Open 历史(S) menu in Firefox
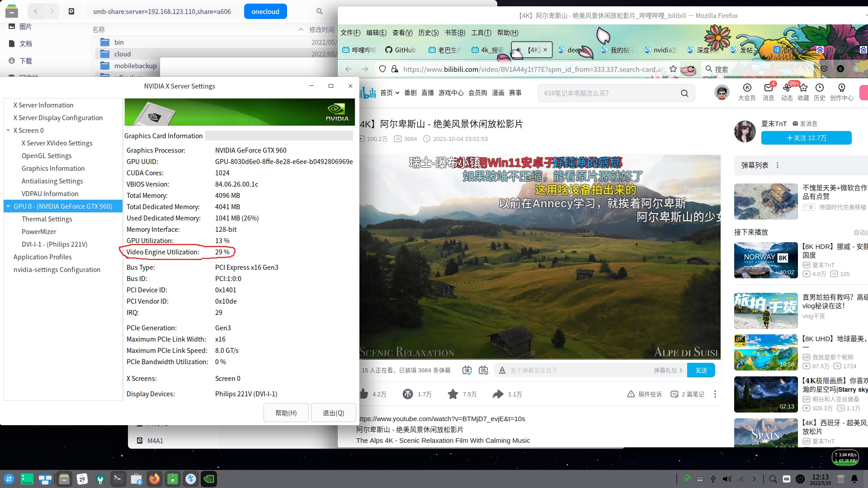The height and width of the screenshot is (488, 868). tap(428, 33)
